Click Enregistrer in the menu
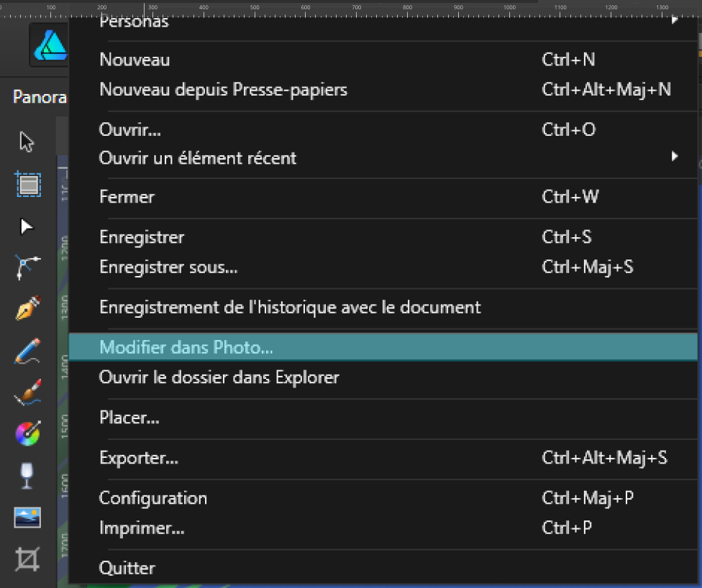Screen dimensions: 702x588 383,237
